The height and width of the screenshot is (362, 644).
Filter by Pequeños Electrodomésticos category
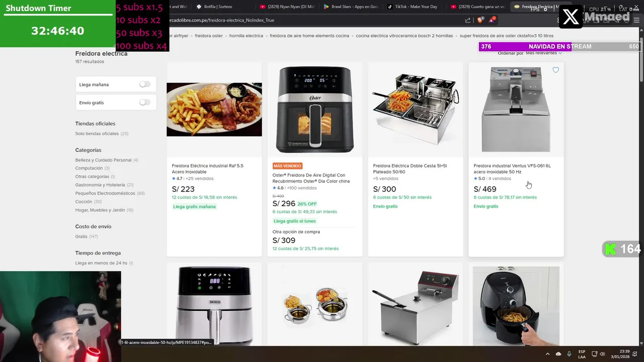point(105,193)
